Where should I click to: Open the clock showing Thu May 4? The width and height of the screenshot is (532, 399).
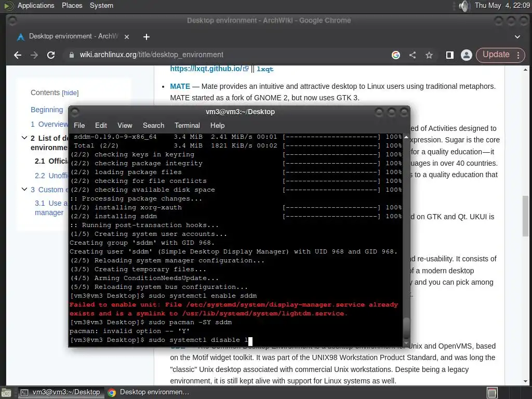[502, 5]
